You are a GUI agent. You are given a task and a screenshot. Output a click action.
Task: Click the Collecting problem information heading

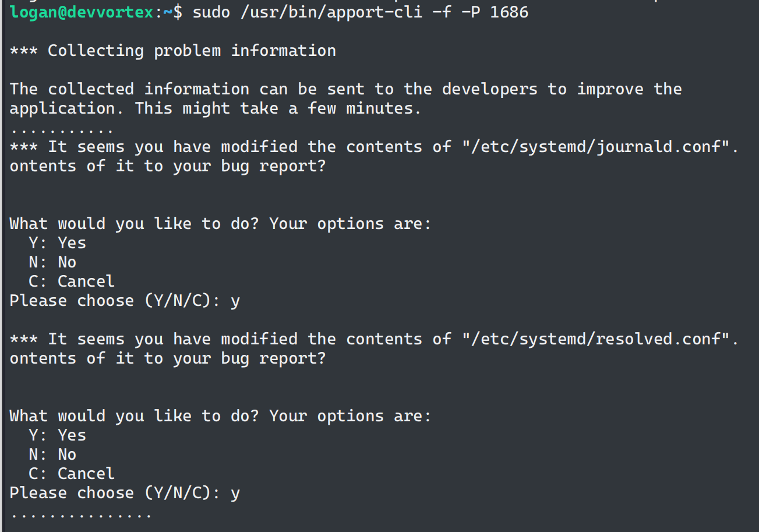pyautogui.click(x=192, y=51)
